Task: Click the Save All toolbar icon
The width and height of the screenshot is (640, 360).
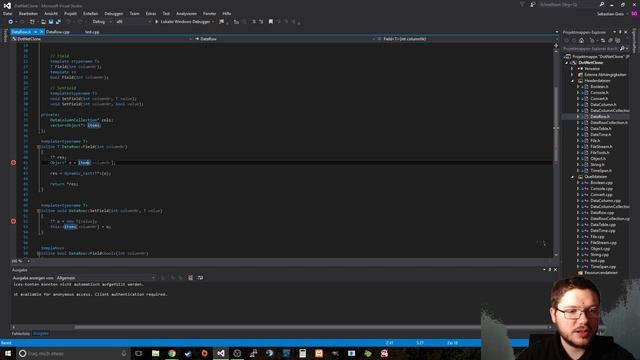Action: [58, 22]
